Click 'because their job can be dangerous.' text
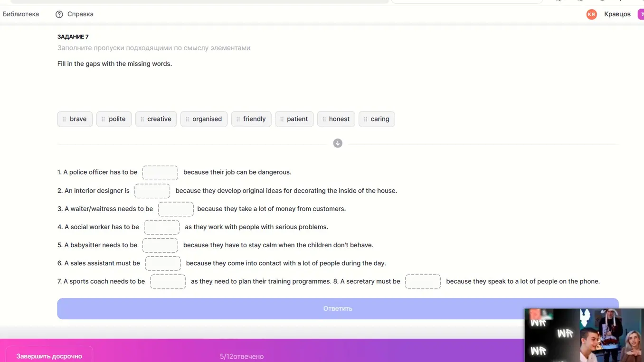This screenshot has width=644, height=362. pos(237,172)
